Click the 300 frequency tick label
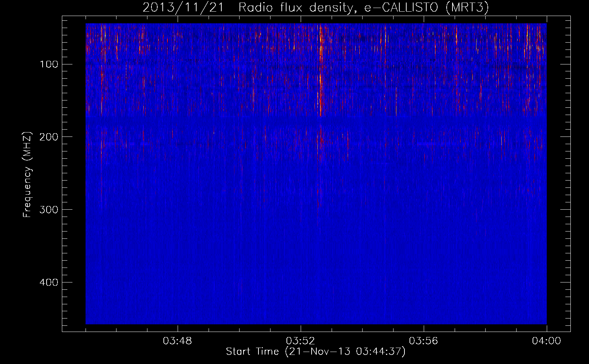 (x=49, y=210)
